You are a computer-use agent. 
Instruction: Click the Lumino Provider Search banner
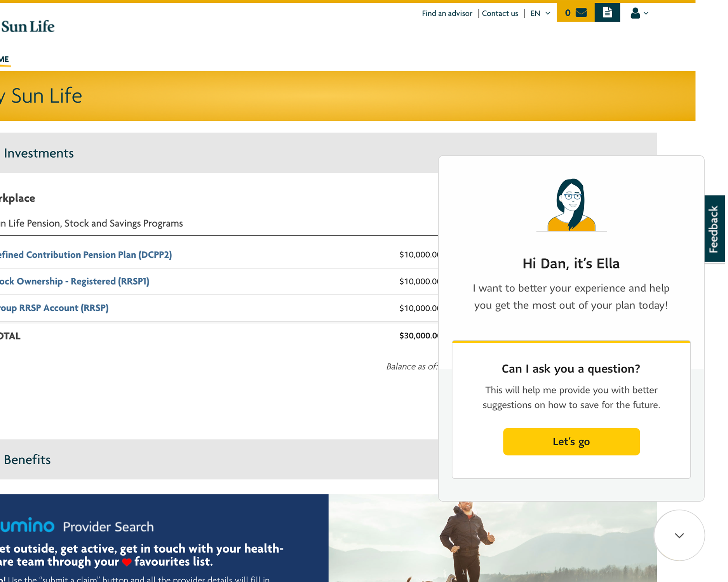tap(164, 538)
